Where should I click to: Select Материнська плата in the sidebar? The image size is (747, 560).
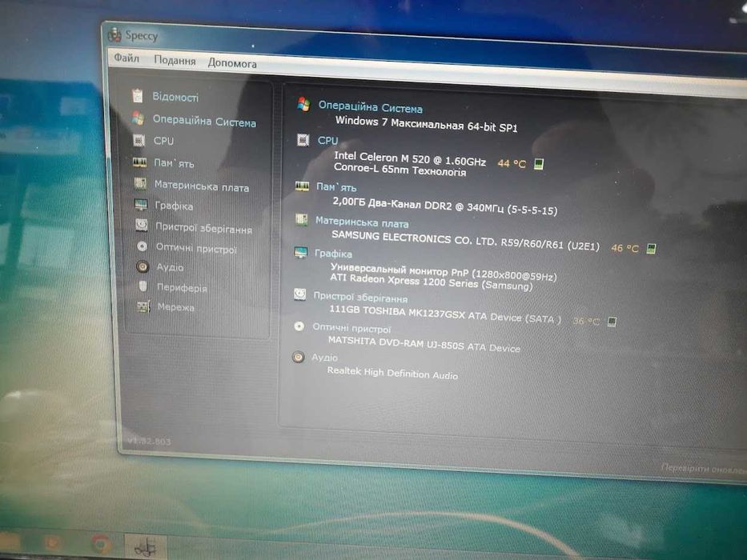click(202, 186)
